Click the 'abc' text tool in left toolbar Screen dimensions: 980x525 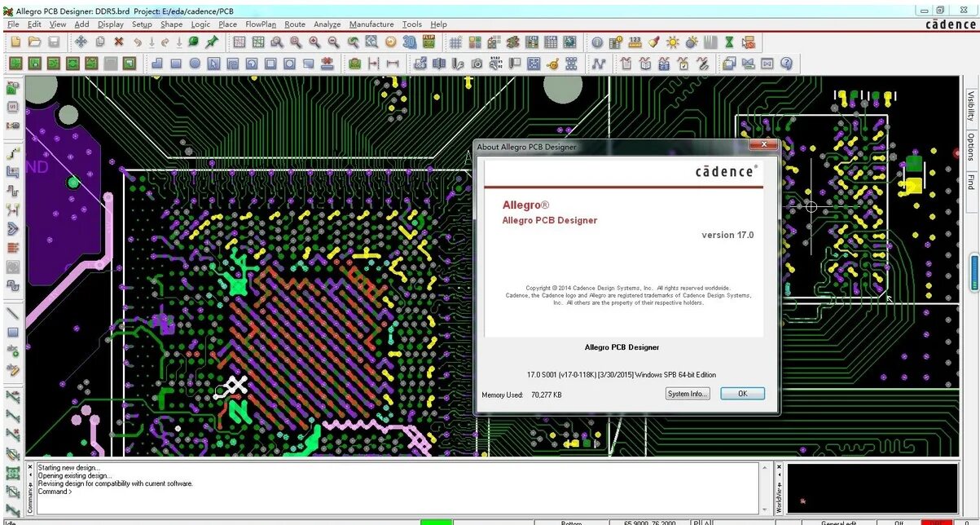[x=12, y=351]
